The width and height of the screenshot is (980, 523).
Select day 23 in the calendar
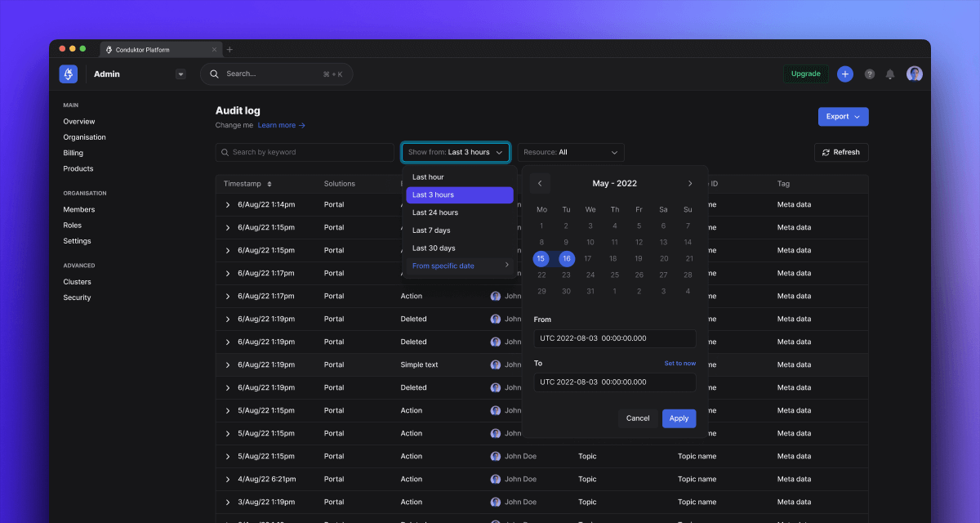[x=566, y=275]
